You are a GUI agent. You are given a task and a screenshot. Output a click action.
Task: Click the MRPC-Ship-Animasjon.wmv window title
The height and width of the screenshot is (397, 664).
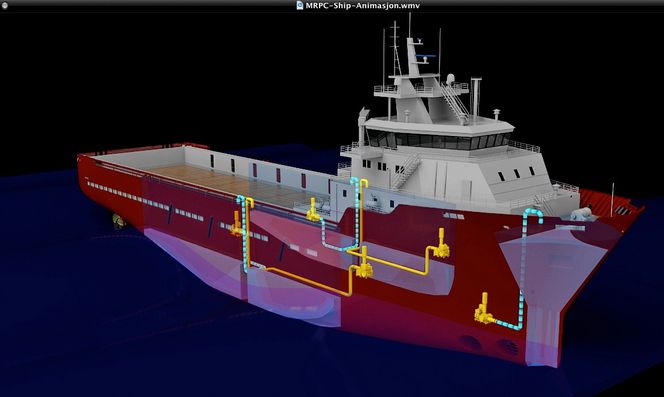click(362, 6)
